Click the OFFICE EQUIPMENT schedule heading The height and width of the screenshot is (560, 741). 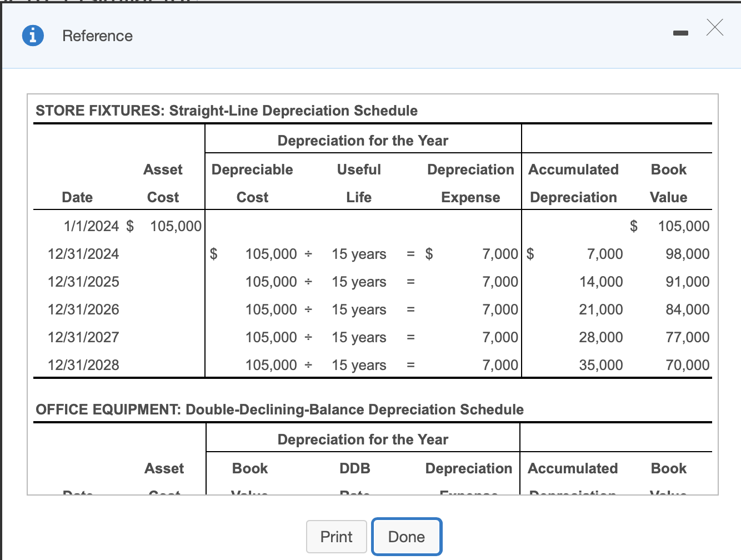pyautogui.click(x=279, y=409)
